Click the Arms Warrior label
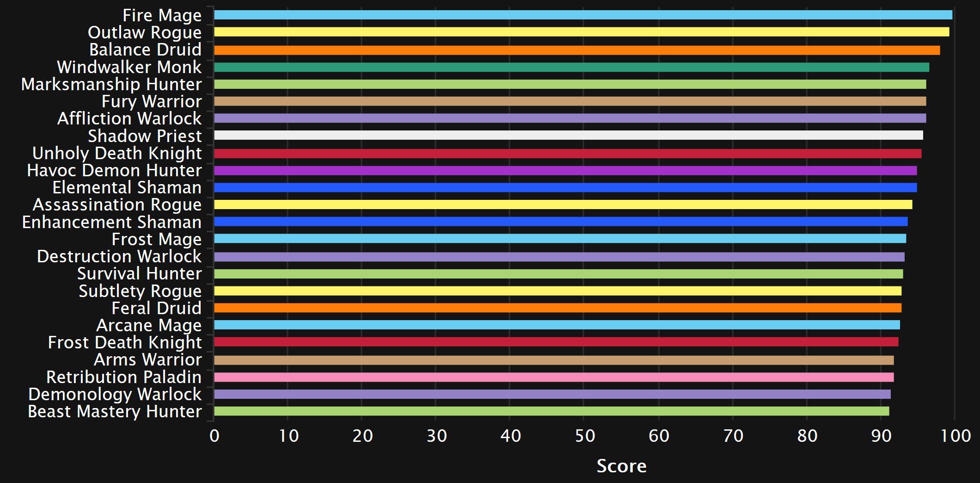980x483 pixels. [148, 359]
